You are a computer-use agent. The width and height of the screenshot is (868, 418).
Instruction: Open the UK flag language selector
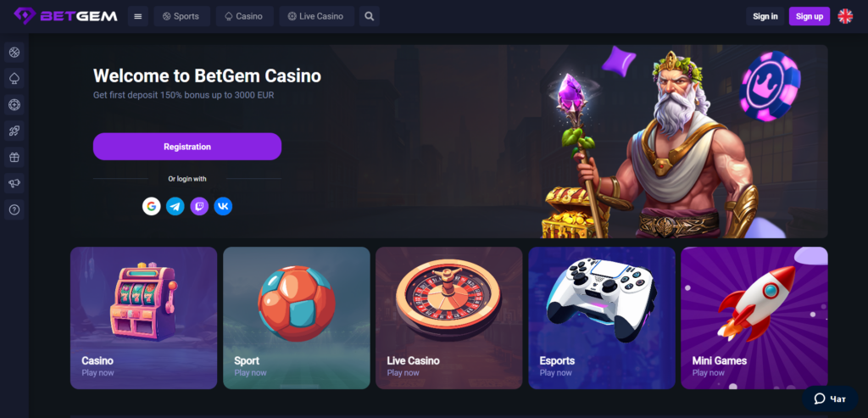[x=845, y=16]
